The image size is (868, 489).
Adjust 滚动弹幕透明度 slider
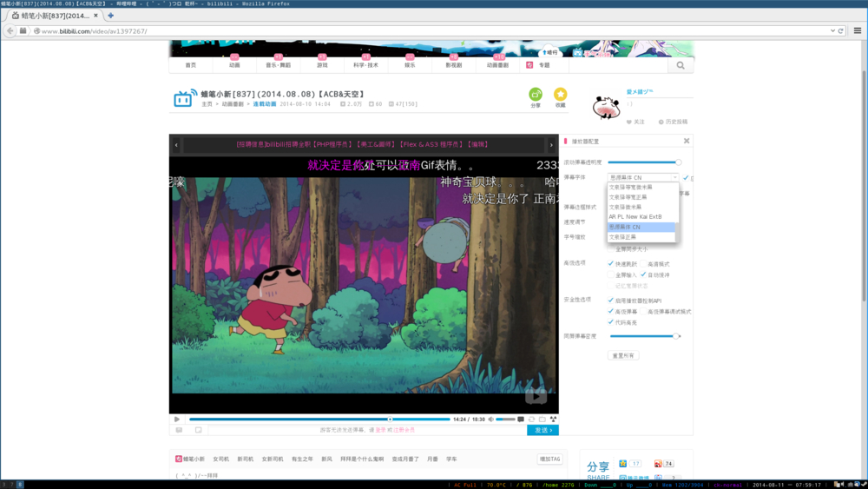[644, 162]
